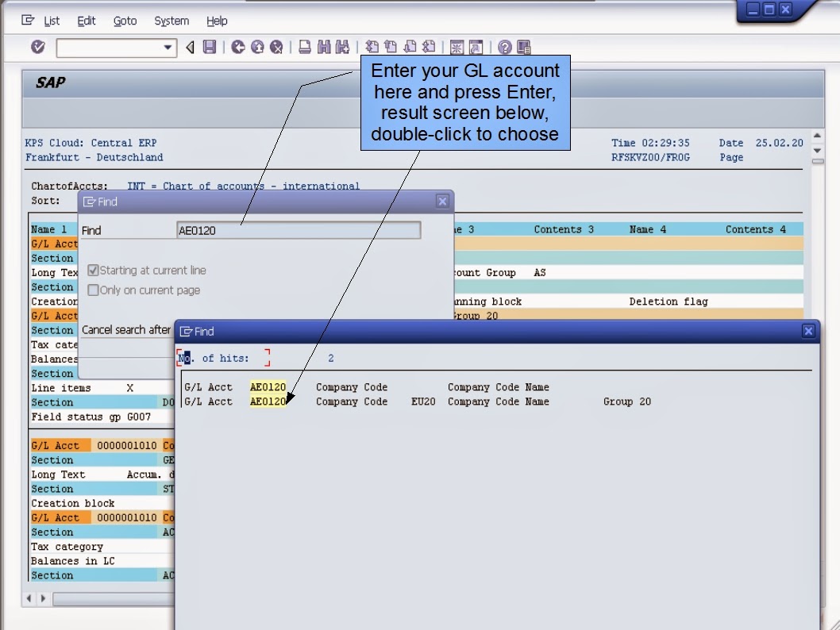Click the Print icon
The width and height of the screenshot is (840, 630).
[x=305, y=47]
